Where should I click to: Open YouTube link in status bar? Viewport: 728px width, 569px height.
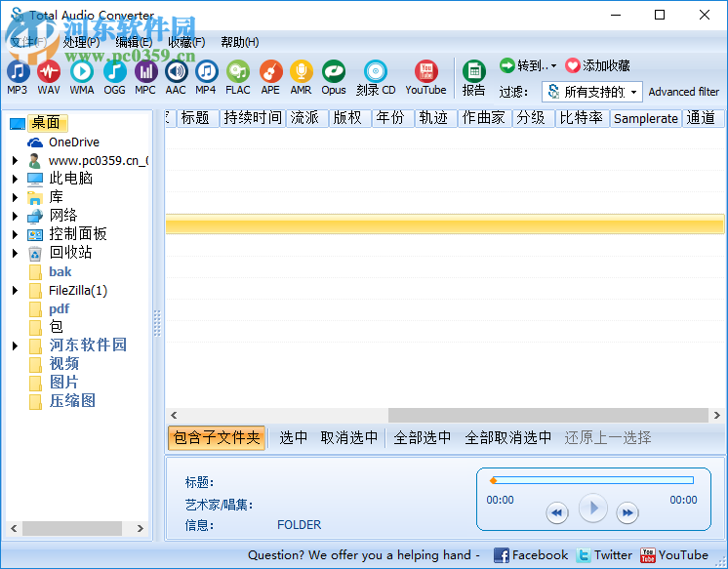674,555
